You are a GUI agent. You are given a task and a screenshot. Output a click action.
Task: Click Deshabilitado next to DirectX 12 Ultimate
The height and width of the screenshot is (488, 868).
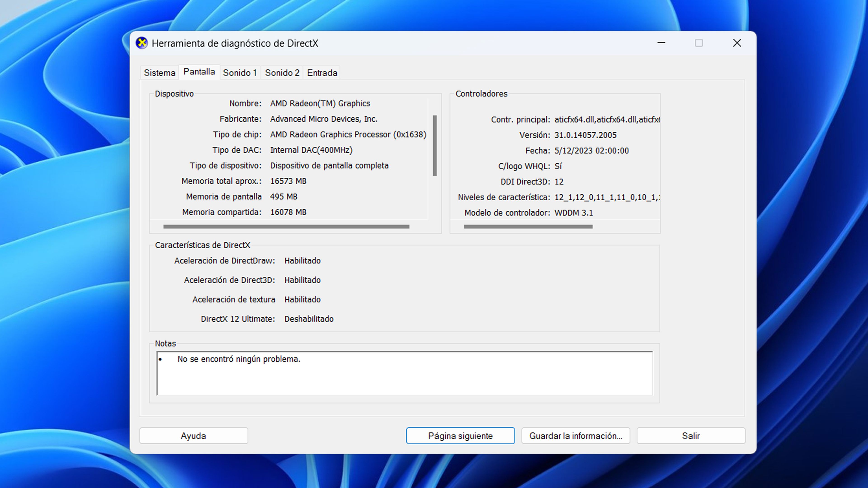tap(309, 319)
